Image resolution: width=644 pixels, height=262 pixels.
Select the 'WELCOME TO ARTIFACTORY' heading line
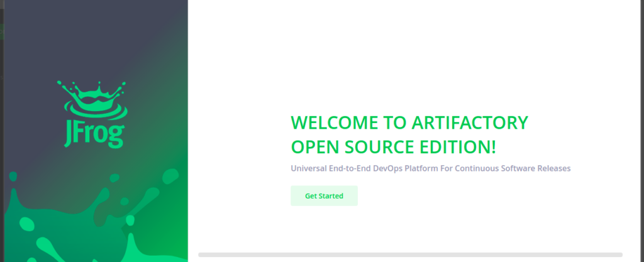point(409,122)
